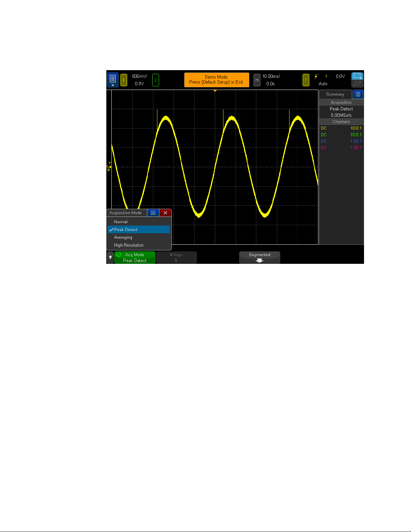Click the trigger level 0.0V value
This screenshot has width=411, height=532.
(340, 77)
